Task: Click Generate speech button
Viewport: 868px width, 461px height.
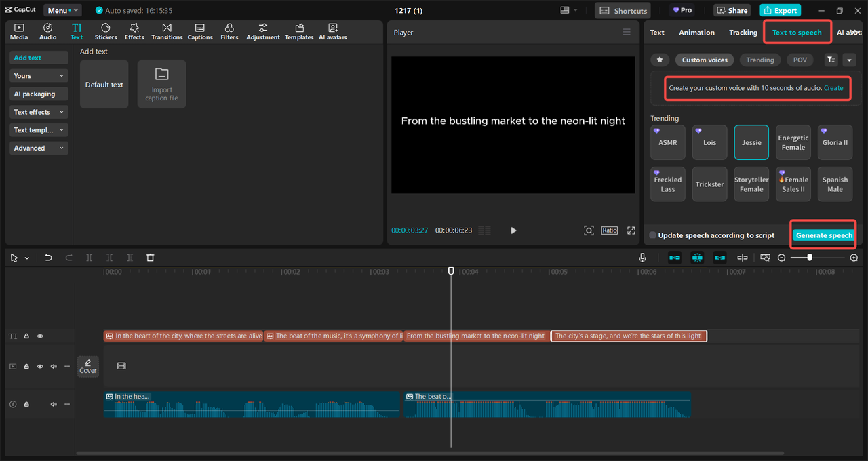Action: (x=824, y=235)
